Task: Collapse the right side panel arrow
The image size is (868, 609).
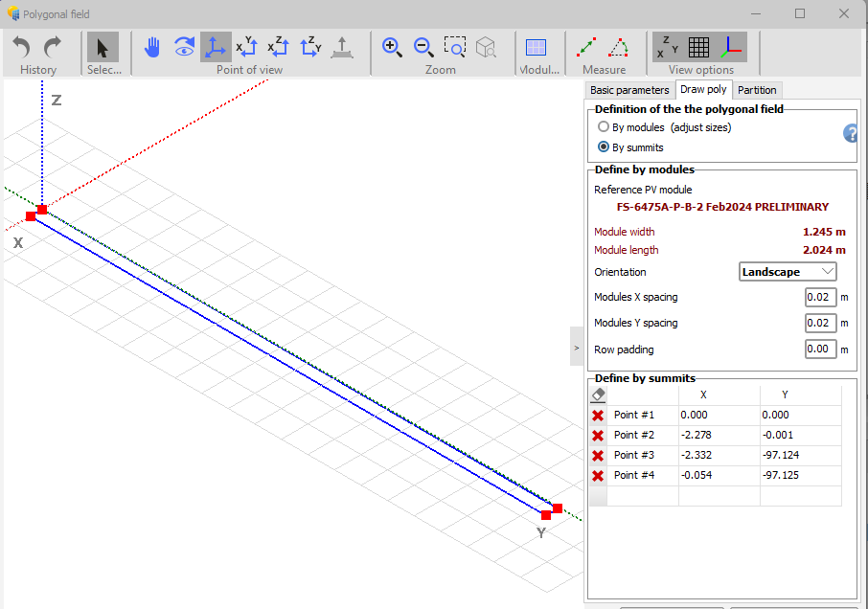Action: 577,348
